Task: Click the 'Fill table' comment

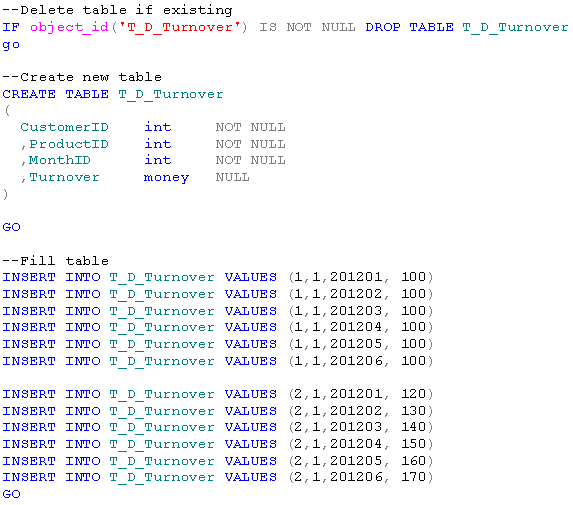Action: [56, 261]
